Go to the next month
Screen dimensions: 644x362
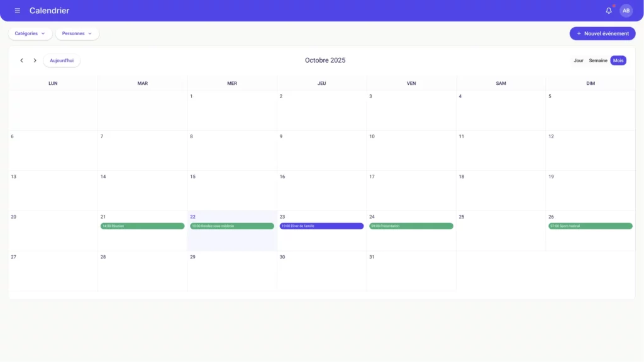click(35, 60)
